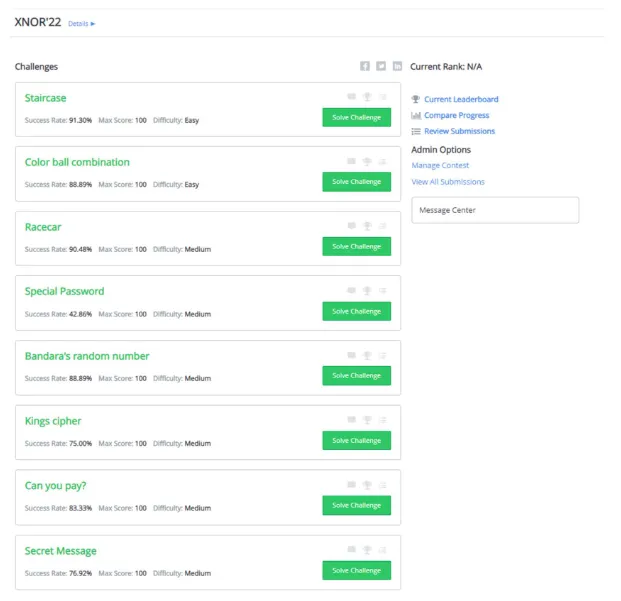
Task: Solve the Special Password challenge
Action: click(x=356, y=311)
